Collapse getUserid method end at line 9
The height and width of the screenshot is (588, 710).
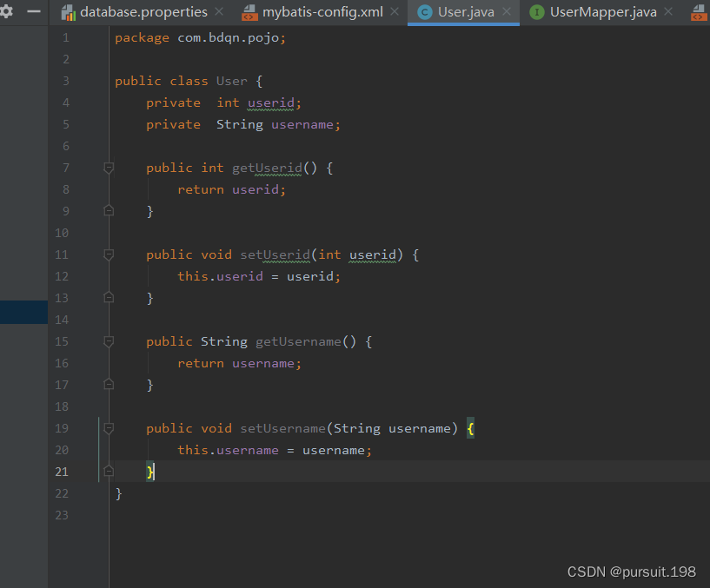[x=109, y=211]
